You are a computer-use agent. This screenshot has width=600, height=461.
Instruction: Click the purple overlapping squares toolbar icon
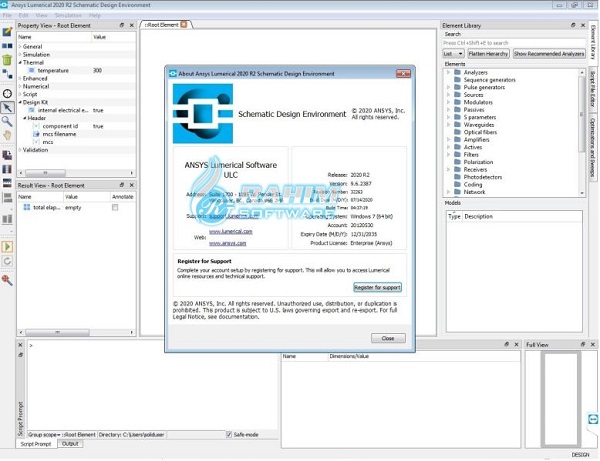(7, 155)
